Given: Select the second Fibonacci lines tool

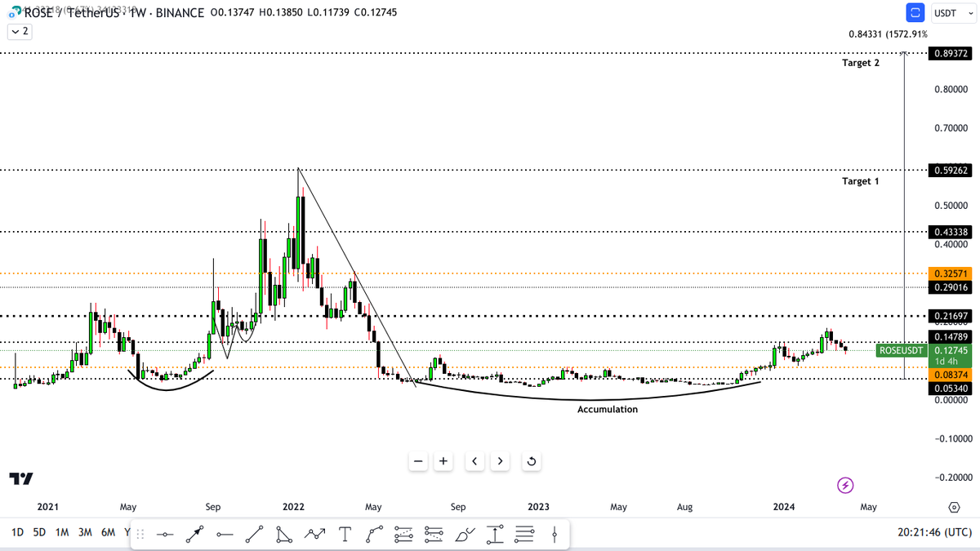Looking at the screenshot, I should coord(434,535).
